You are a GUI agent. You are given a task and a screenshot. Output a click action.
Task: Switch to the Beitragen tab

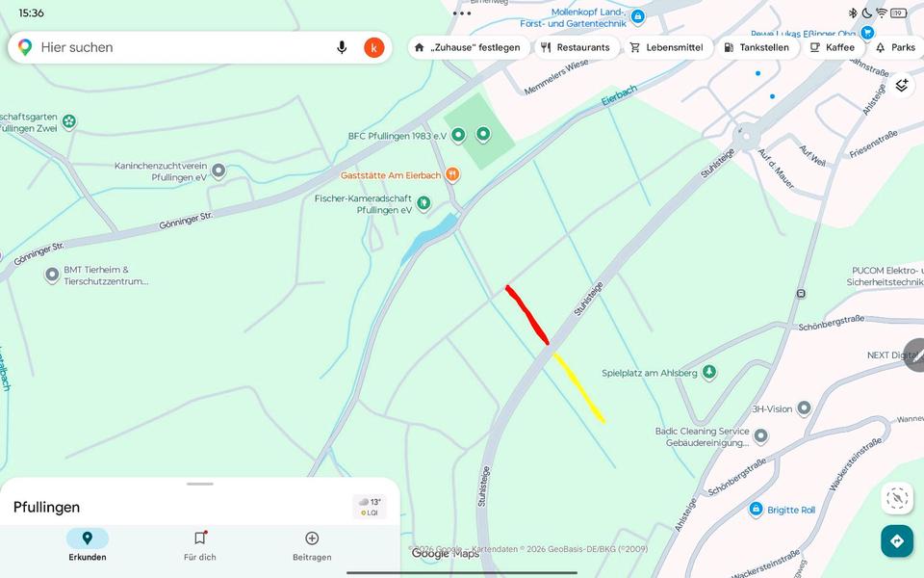(x=312, y=545)
